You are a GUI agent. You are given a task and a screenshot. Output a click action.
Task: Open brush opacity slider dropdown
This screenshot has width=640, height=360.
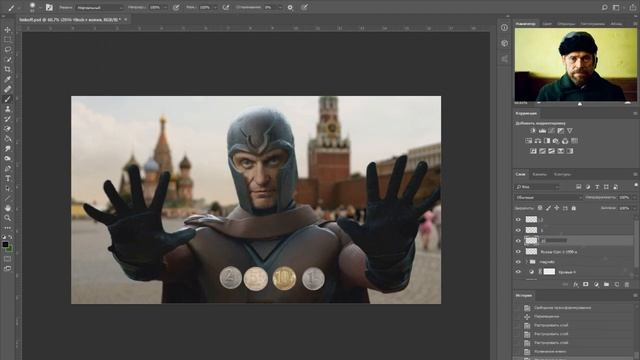[165, 7]
